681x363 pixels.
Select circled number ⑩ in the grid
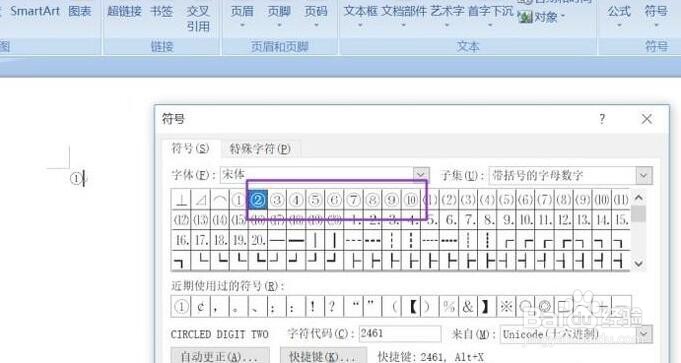410,200
